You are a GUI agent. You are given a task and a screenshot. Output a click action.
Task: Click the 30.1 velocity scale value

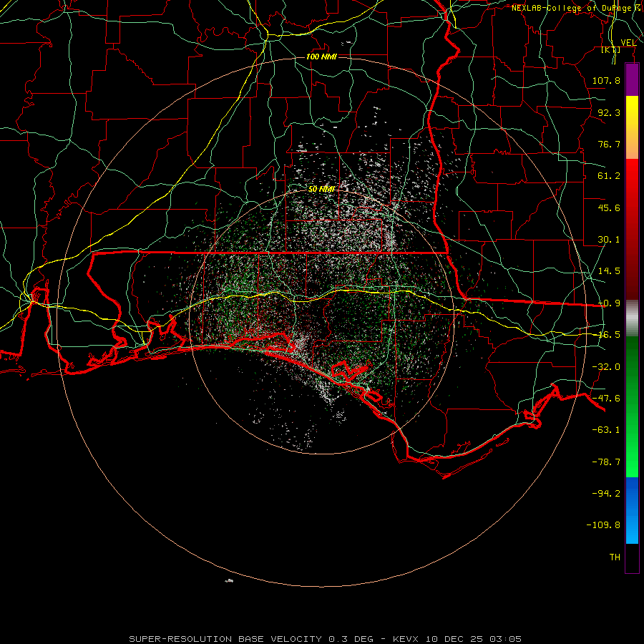pos(609,240)
